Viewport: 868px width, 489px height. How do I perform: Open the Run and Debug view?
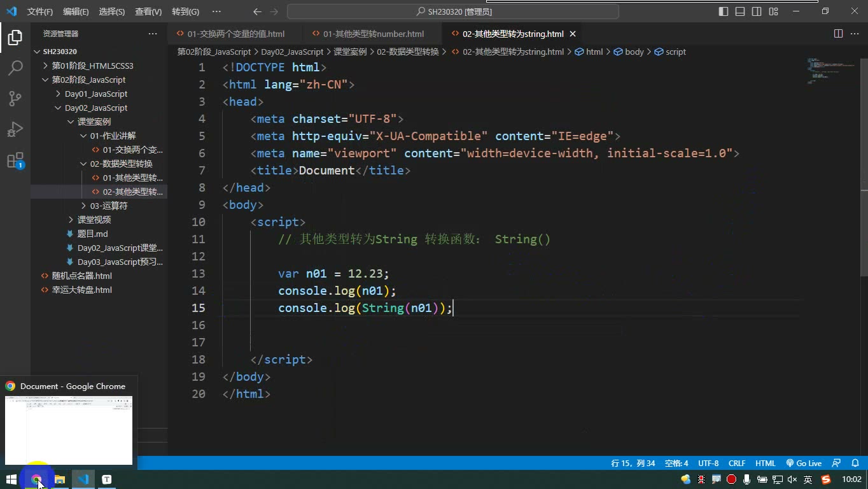pyautogui.click(x=15, y=129)
